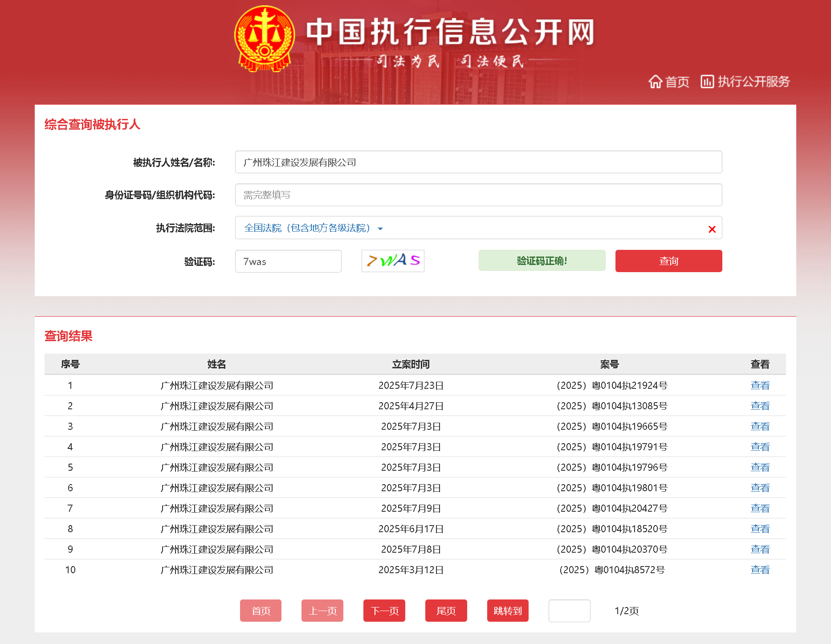View details for case 粤0104执19665号
831x644 pixels.
coord(760,426)
